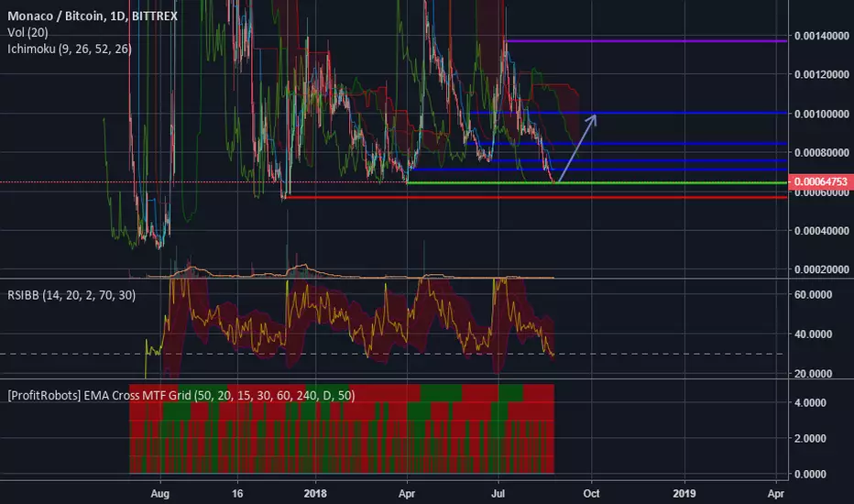The width and height of the screenshot is (854, 504).
Task: Select the red horizontal line below 0.00060000
Action: [x=536, y=197]
